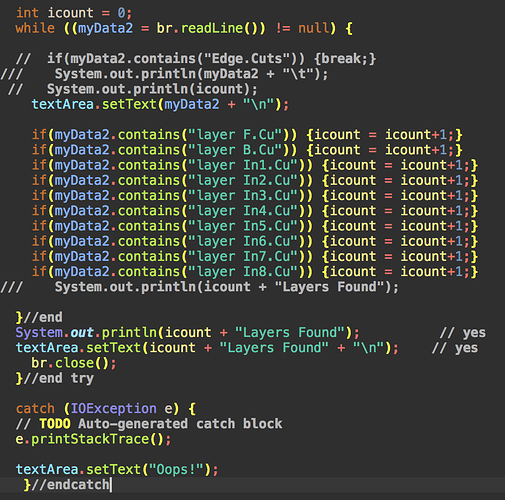505x500 pixels.
Task: Click the string "layer B.Cu"
Action: 235,150
